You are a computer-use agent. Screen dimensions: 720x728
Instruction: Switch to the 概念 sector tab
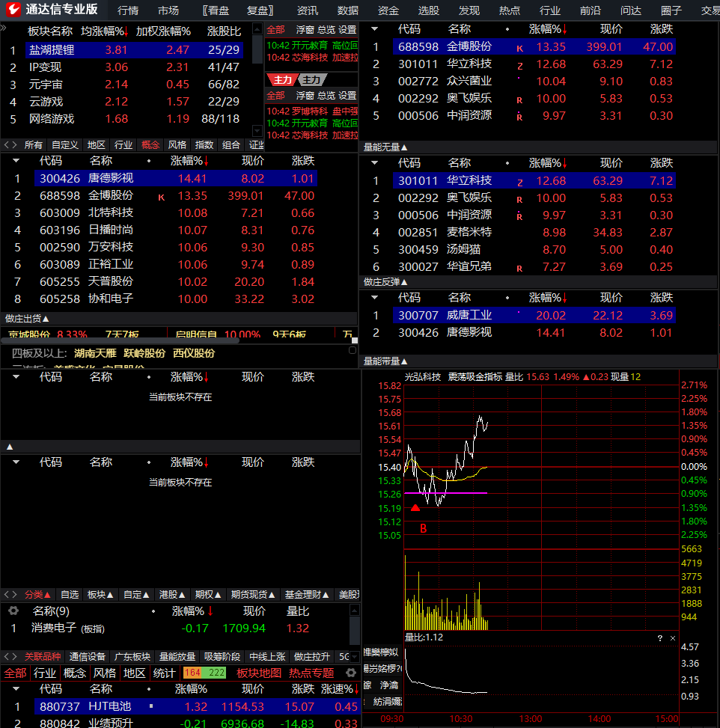(x=150, y=145)
